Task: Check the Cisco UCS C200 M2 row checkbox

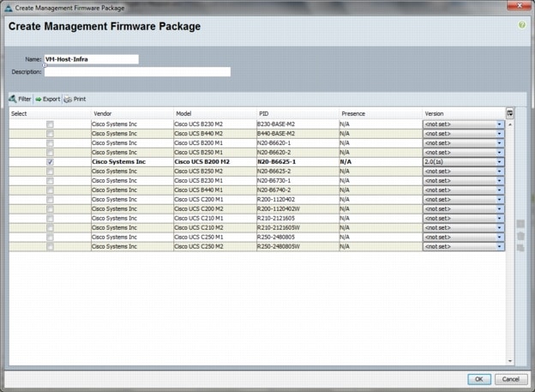Action: point(50,209)
